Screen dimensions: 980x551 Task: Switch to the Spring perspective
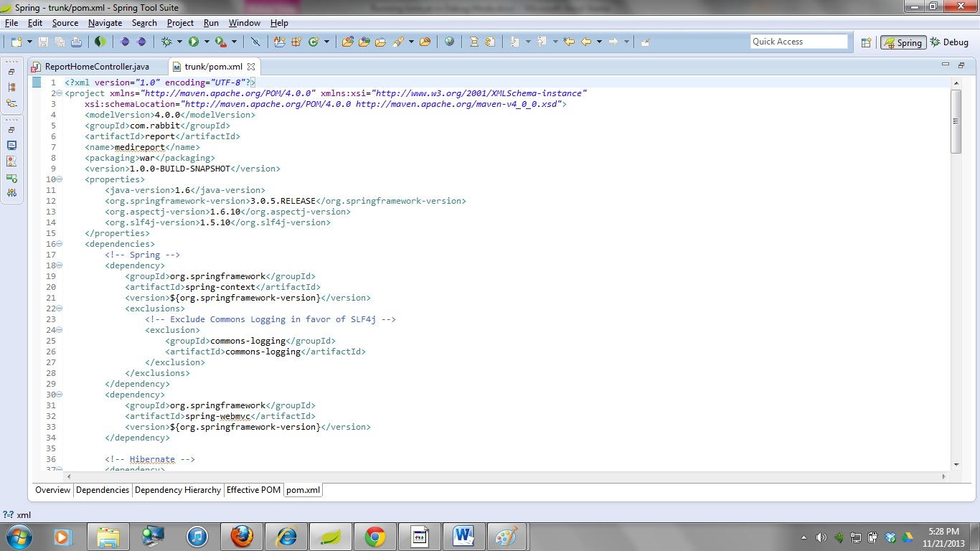point(903,42)
